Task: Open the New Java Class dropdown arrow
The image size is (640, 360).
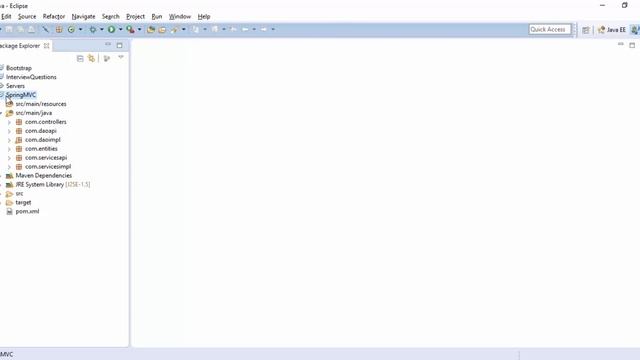Action: click(x=80, y=29)
